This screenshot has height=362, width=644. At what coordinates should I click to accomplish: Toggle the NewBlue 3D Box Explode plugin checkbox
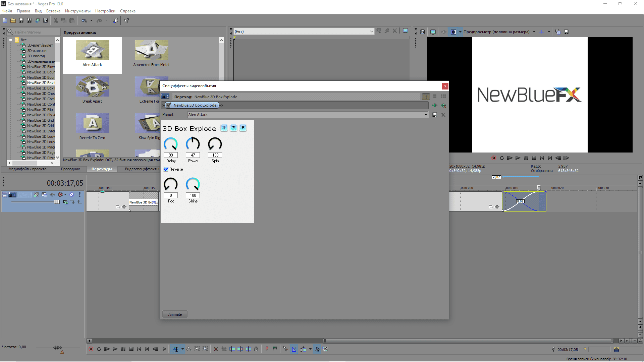(168, 105)
